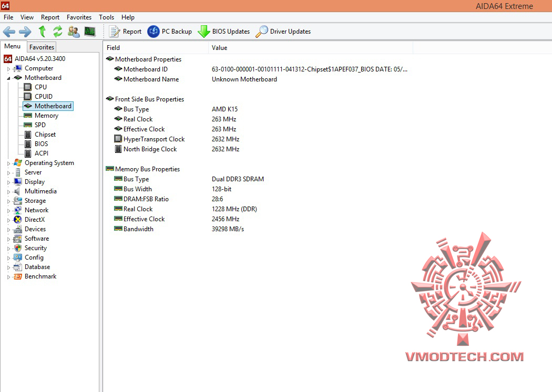Expand the Multimedia tree node
The image size is (552, 392).
click(x=8, y=192)
